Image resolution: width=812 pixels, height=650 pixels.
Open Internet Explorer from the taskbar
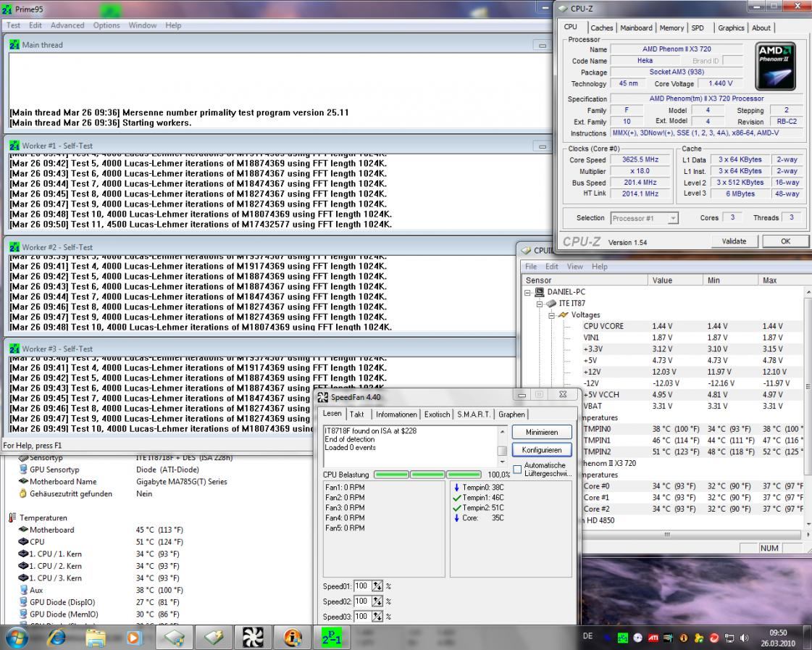tap(56, 637)
